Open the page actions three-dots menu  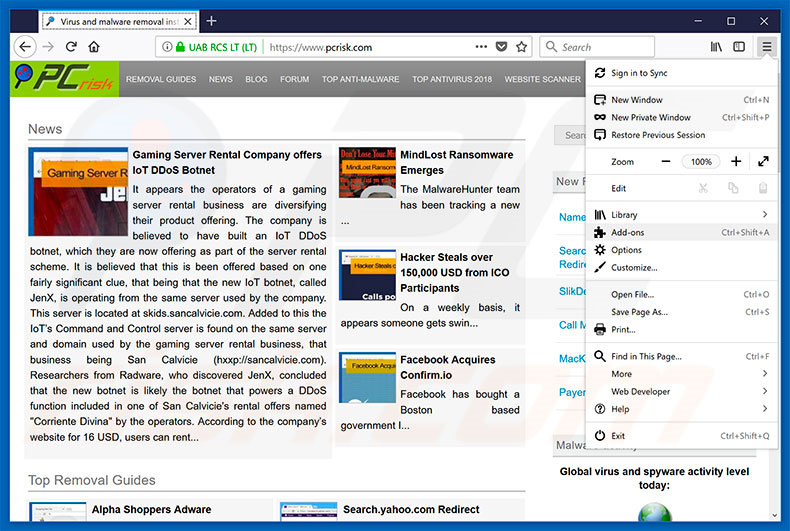(x=481, y=47)
